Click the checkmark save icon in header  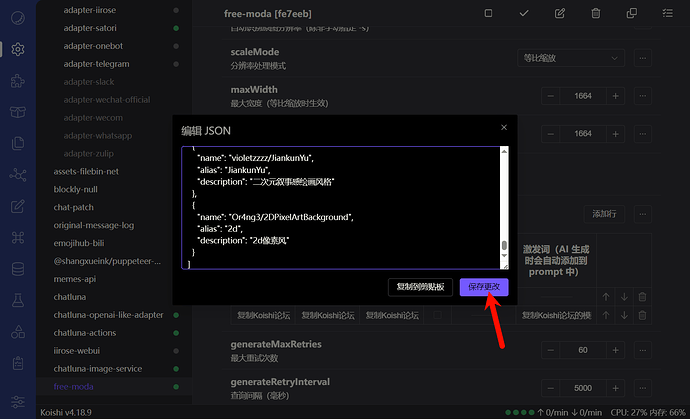click(524, 13)
